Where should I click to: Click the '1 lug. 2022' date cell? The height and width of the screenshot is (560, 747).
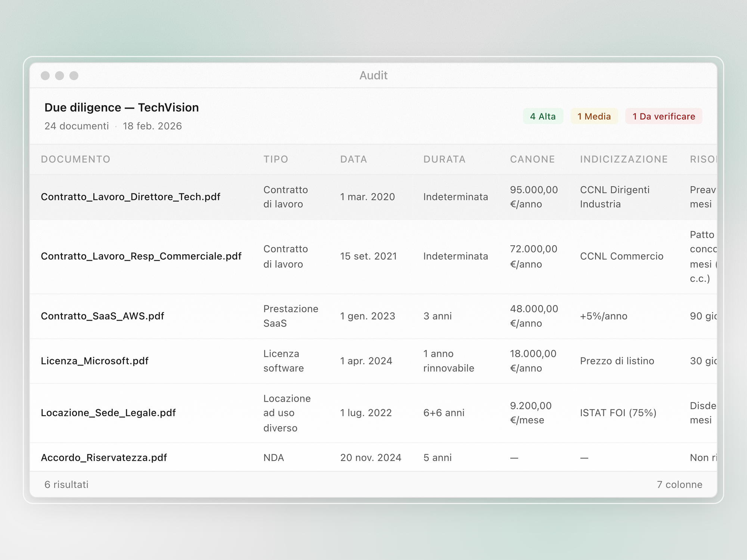click(x=366, y=413)
